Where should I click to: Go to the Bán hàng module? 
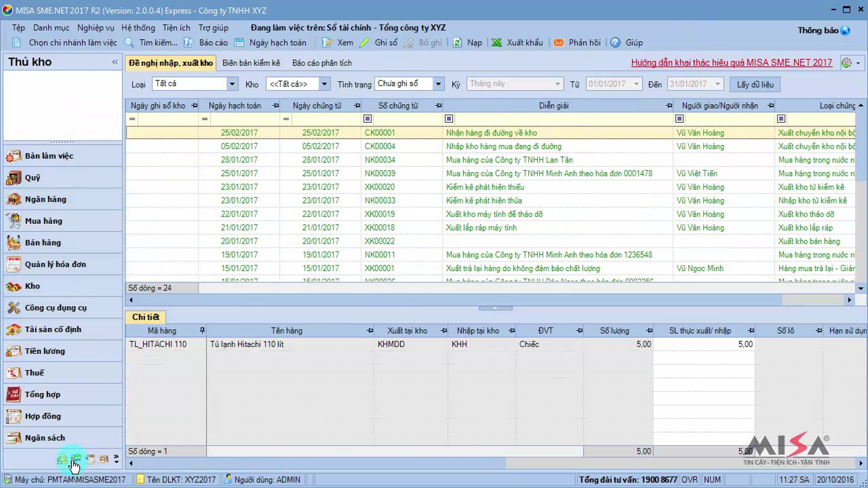pos(63,243)
